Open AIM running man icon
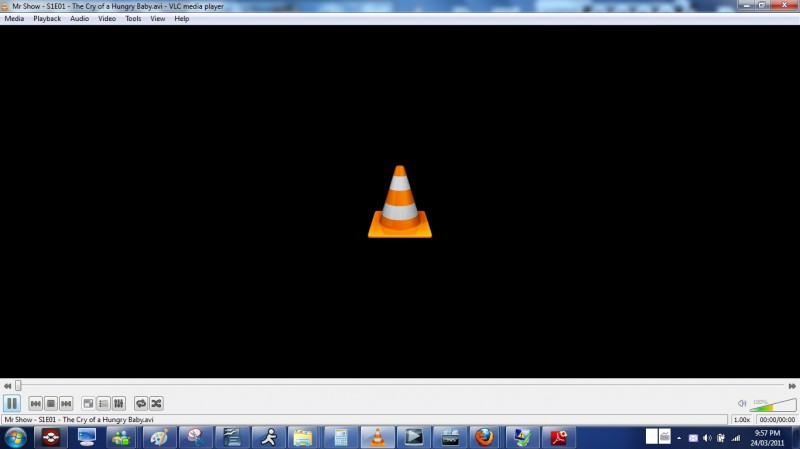Image resolution: width=800 pixels, height=449 pixels. point(268,438)
